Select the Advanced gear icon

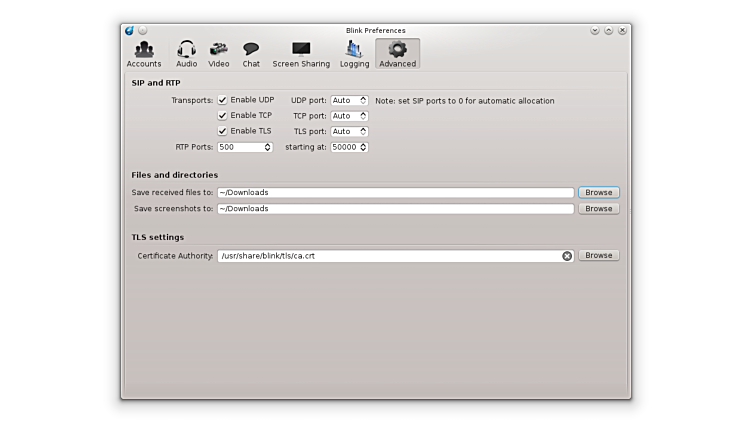(x=397, y=50)
